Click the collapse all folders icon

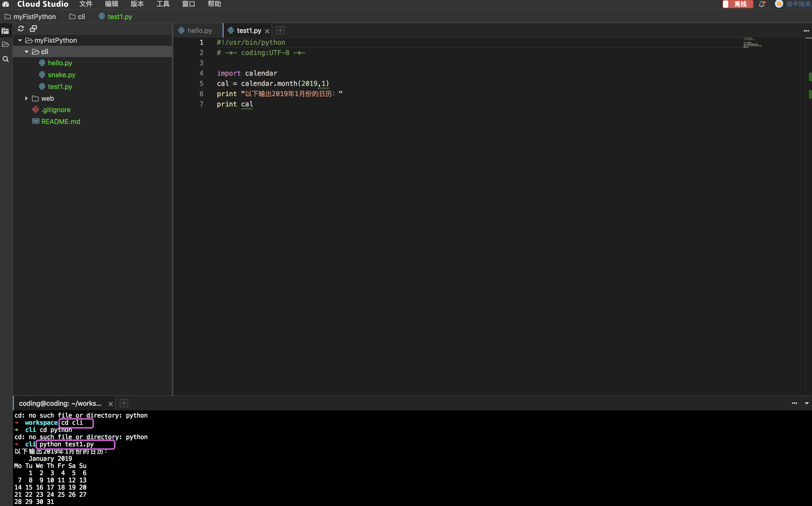[x=34, y=28]
